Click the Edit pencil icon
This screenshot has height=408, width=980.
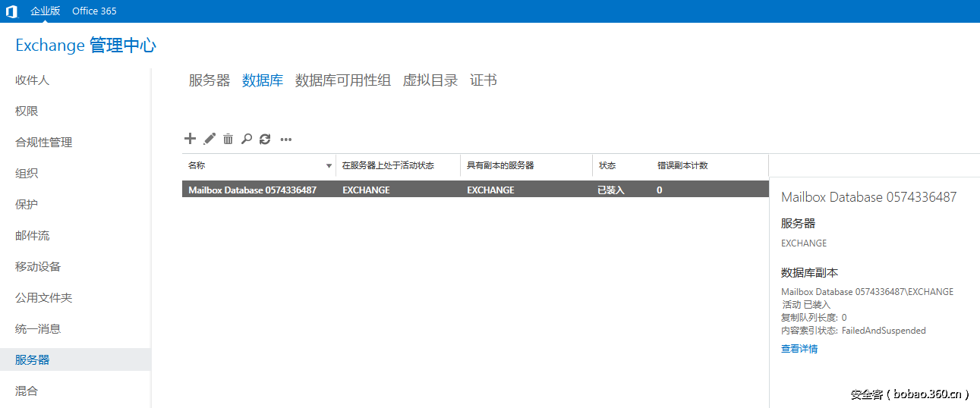click(x=210, y=139)
